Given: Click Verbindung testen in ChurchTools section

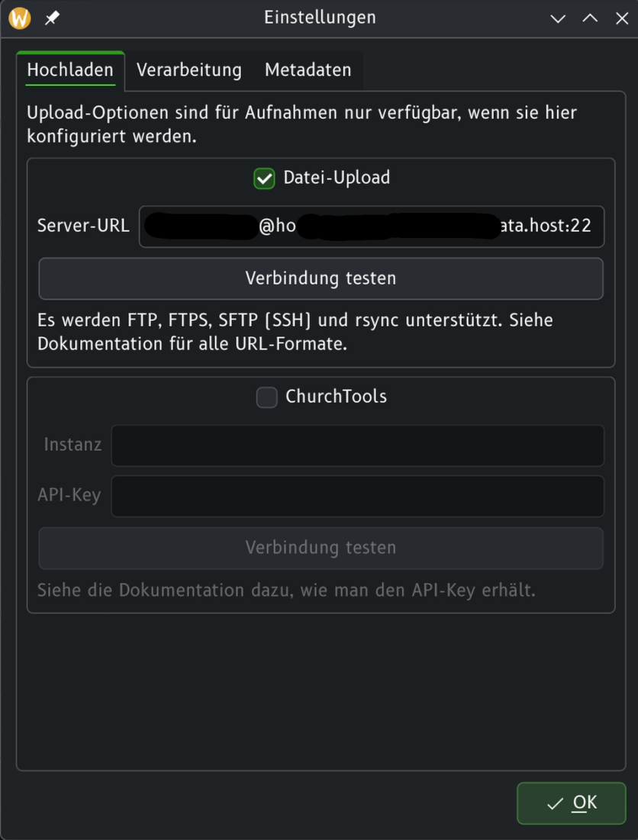Looking at the screenshot, I should 321,548.
